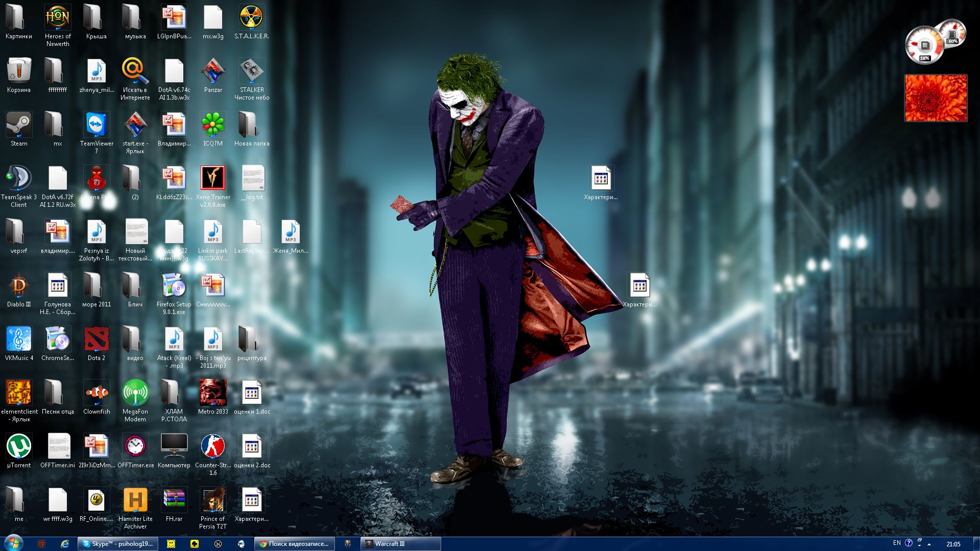980x551 pixels.
Task: Launch Prince of Persia T2T
Action: coord(213,508)
